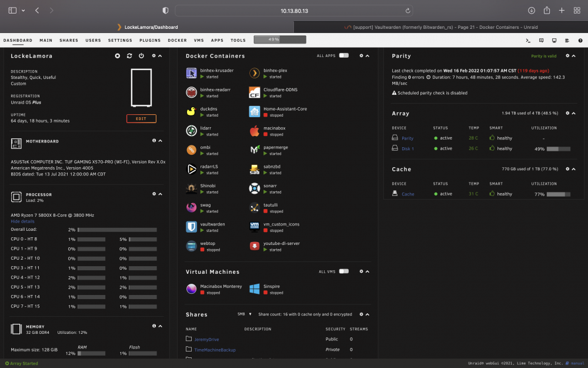Open the Sinspire Windows VM icon
588x368 pixels.
tap(255, 289)
